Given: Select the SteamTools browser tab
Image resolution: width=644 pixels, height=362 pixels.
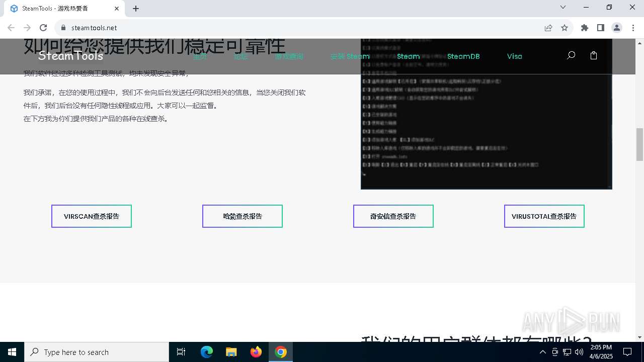Looking at the screenshot, I should click(x=64, y=9).
